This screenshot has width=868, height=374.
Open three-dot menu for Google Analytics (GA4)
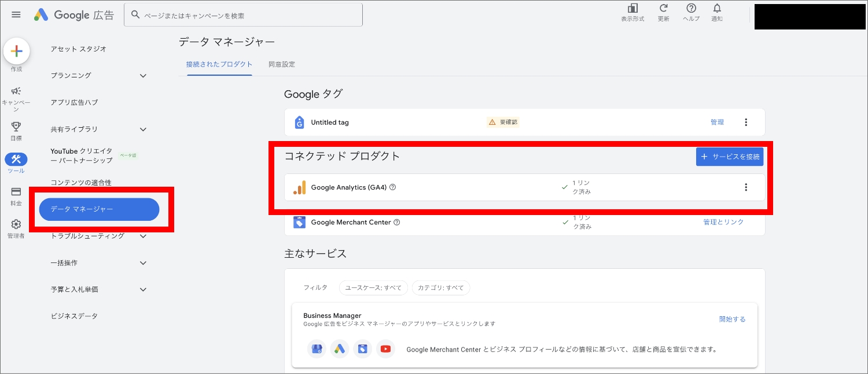pos(746,187)
